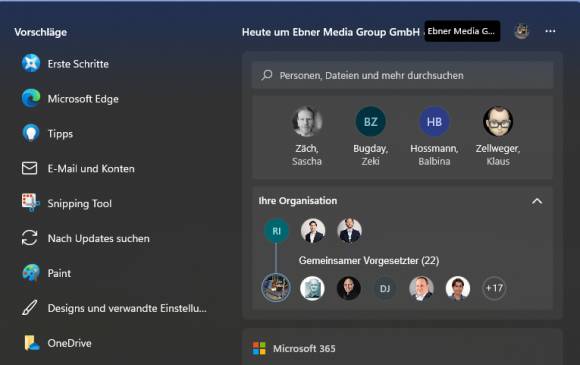This screenshot has width=580, height=365.
Task: Open E-Mail und Konten envelope icon
Action: (30, 168)
